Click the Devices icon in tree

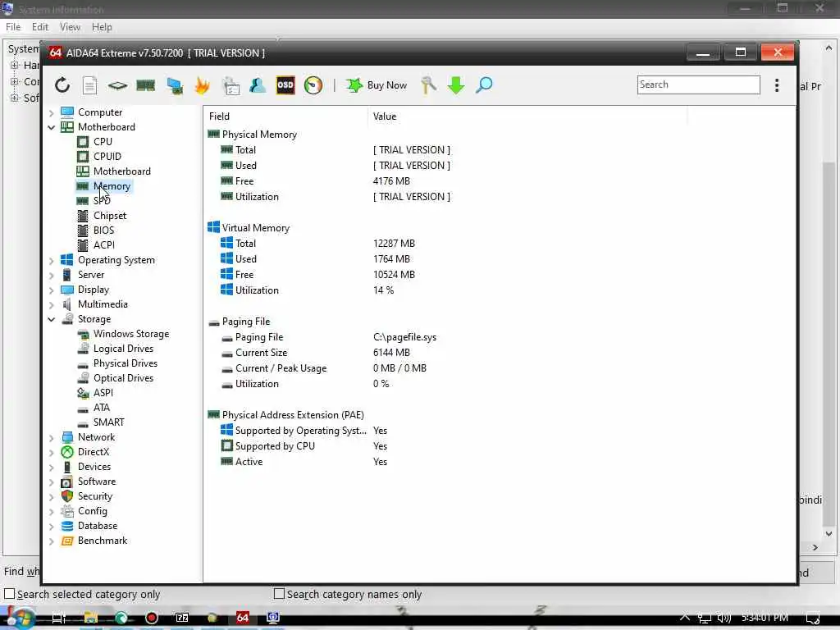(x=67, y=467)
